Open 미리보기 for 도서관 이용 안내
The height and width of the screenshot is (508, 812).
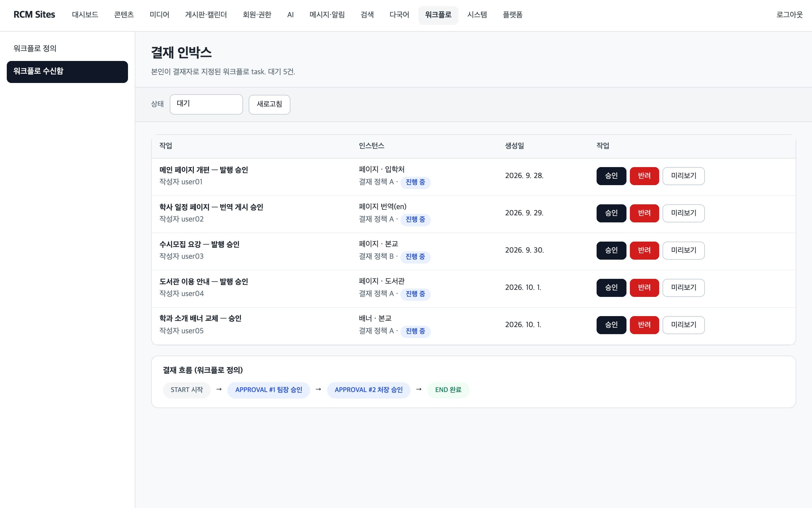(x=683, y=288)
